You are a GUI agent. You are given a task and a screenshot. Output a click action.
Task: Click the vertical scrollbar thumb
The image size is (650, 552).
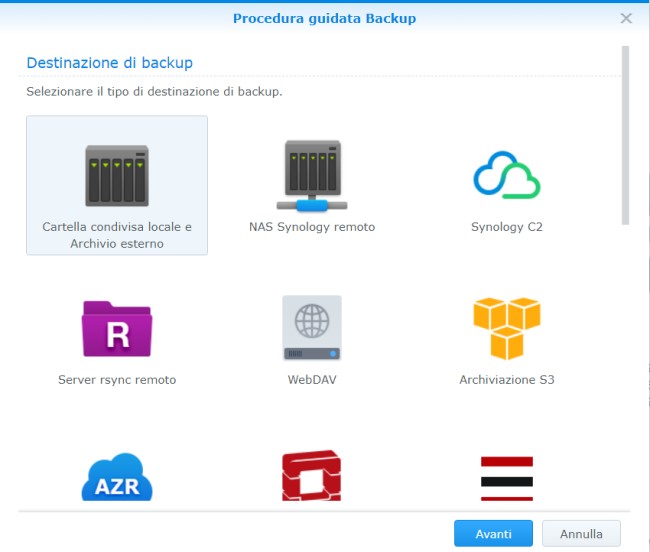click(626, 136)
